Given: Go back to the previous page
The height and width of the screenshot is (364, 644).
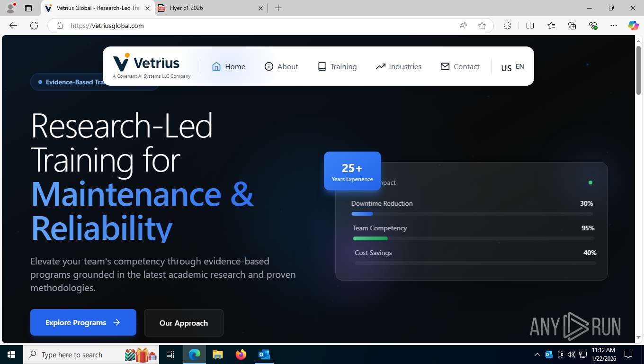Looking at the screenshot, I should coord(13,26).
